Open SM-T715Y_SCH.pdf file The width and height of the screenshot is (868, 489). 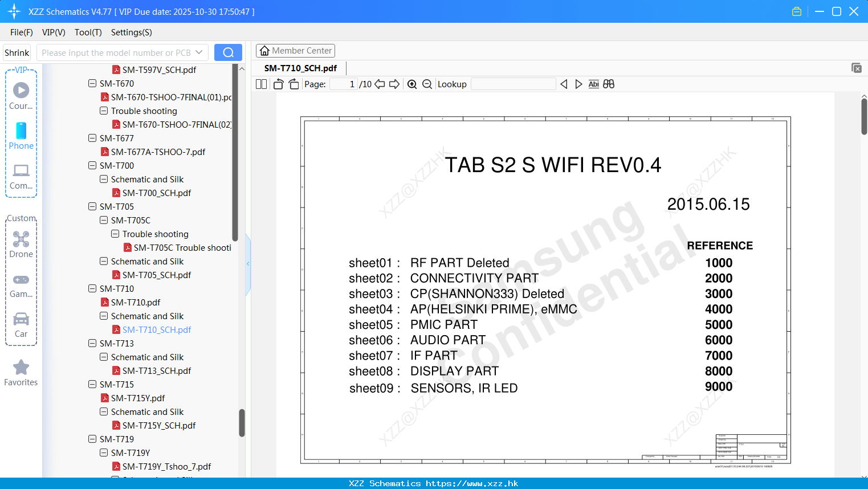click(x=153, y=425)
